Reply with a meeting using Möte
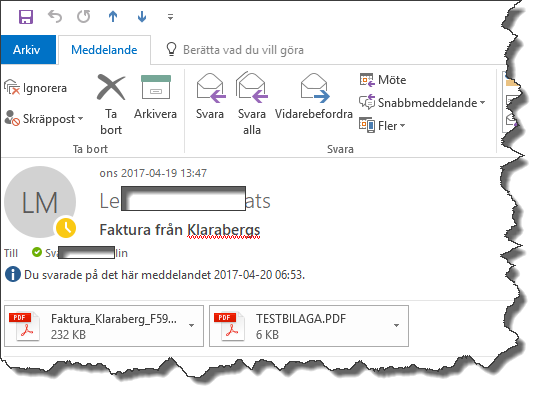This screenshot has width=545, height=401. coord(383,80)
